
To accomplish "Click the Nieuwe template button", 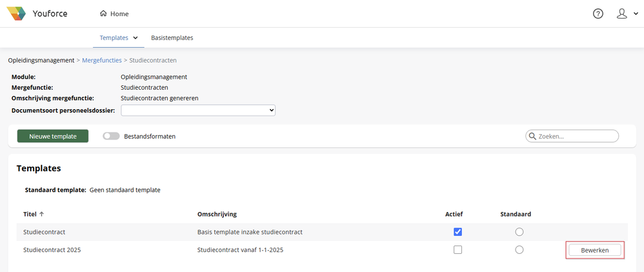I will [x=53, y=136].
